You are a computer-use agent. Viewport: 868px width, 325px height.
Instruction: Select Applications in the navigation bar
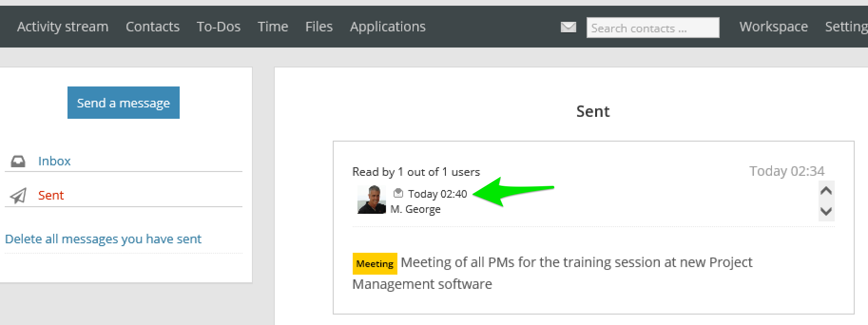pos(388,27)
